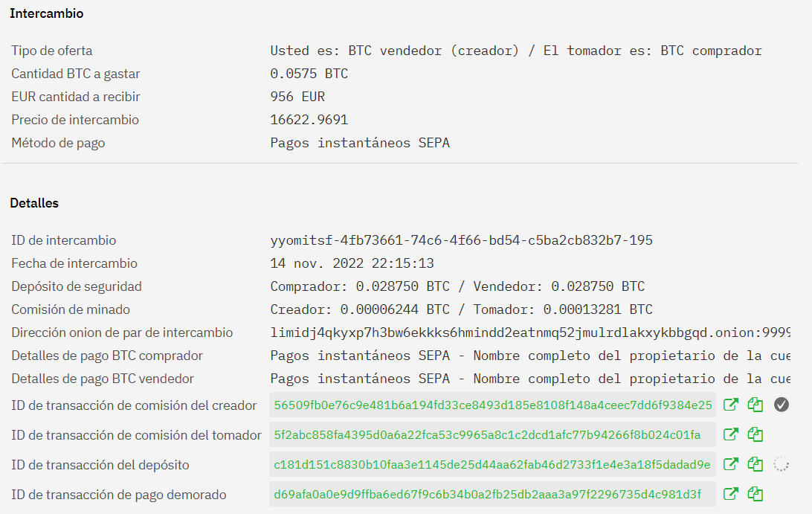Click the Pagos instantáneos SEPA payment method
The height and width of the screenshot is (514, 812).
click(x=360, y=142)
